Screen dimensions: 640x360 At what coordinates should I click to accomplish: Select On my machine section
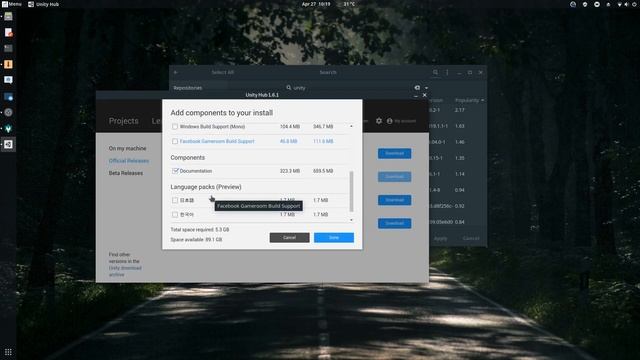point(127,148)
